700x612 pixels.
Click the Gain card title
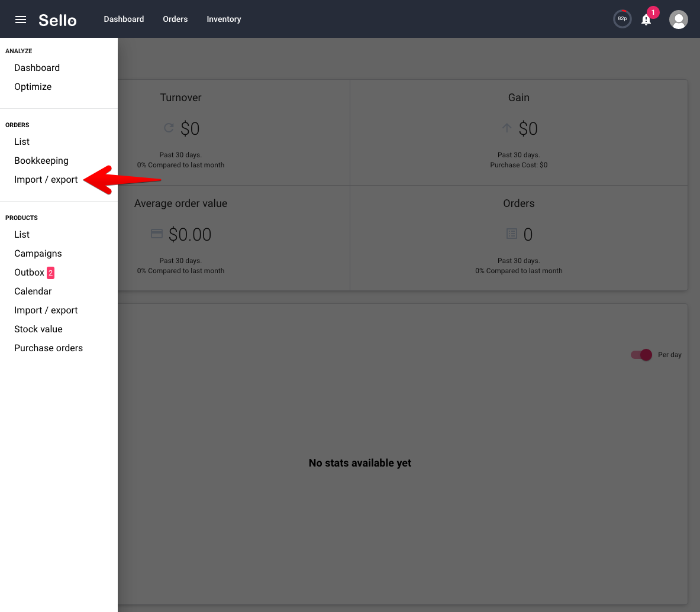coord(519,98)
